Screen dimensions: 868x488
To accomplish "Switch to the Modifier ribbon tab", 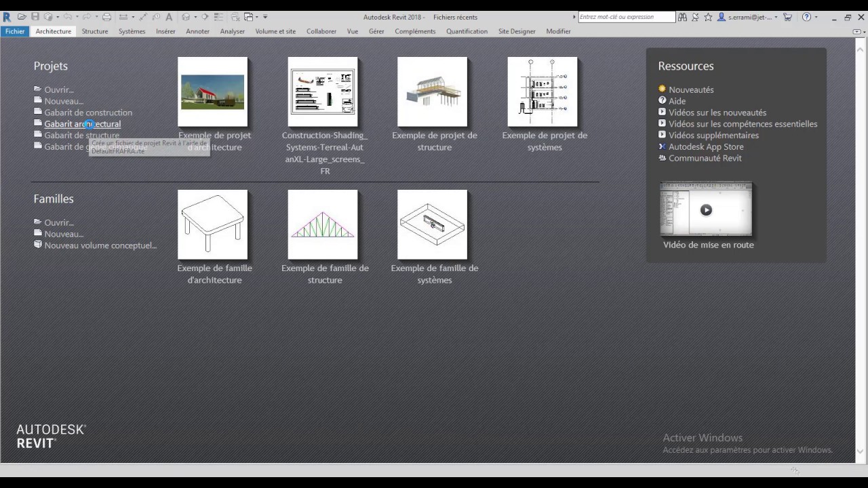I will (x=558, y=31).
